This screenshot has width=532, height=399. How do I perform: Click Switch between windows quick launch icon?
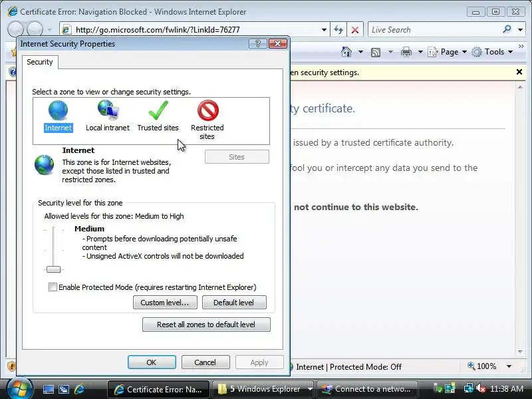64,389
